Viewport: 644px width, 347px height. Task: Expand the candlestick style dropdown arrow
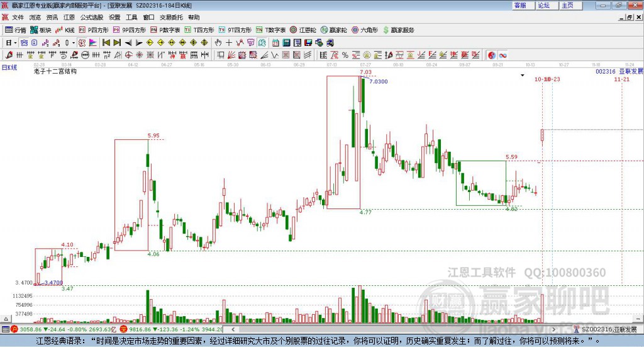click(x=73, y=43)
